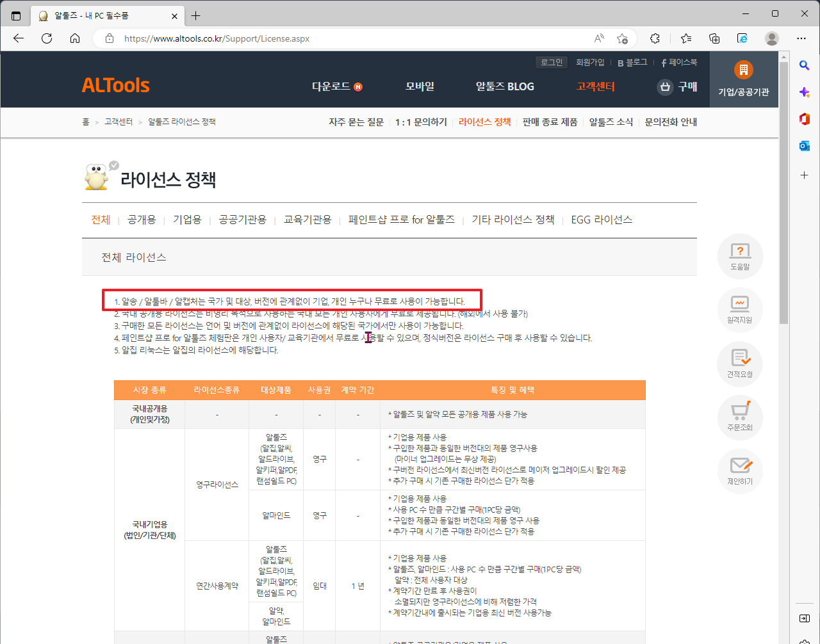The width and height of the screenshot is (820, 644).
Task: Open a new browser tab
Action: coord(196,15)
